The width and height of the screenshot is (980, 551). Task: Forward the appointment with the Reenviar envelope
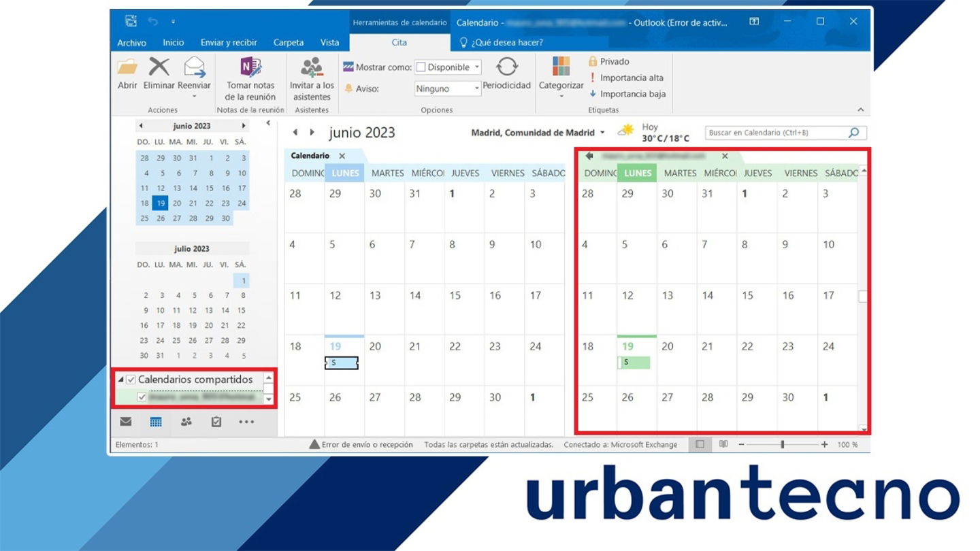coord(195,67)
